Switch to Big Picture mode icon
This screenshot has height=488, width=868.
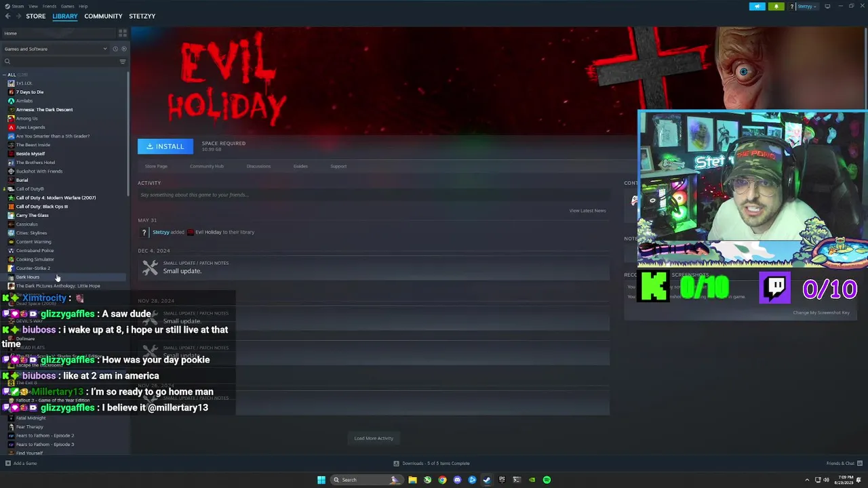click(827, 6)
